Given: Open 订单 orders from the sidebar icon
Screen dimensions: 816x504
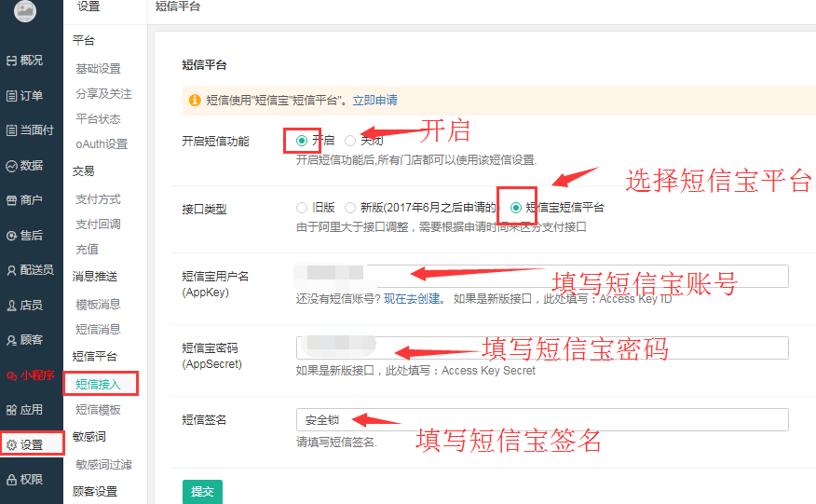Looking at the screenshot, I should click(12, 96).
